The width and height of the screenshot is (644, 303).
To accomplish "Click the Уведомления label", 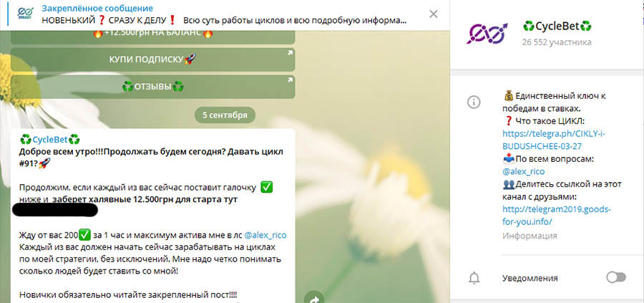I will [x=530, y=279].
